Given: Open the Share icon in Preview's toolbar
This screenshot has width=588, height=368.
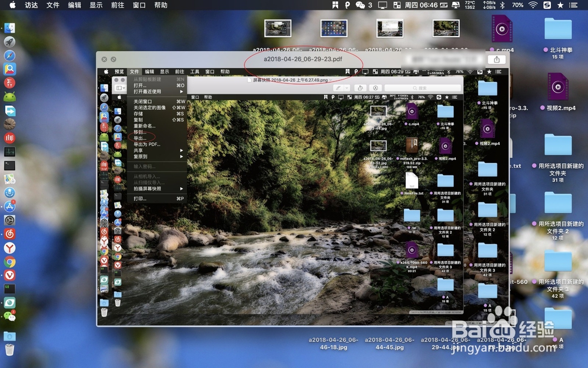Looking at the screenshot, I should [x=376, y=88].
